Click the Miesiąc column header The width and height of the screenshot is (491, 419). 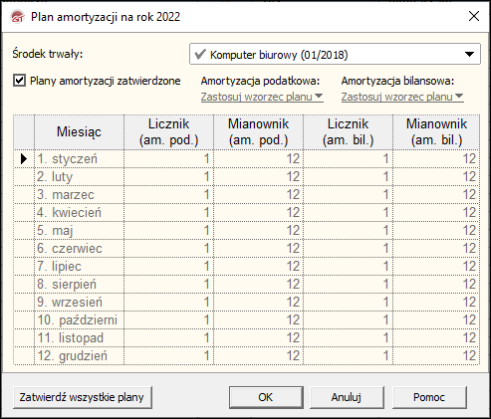tap(79, 132)
